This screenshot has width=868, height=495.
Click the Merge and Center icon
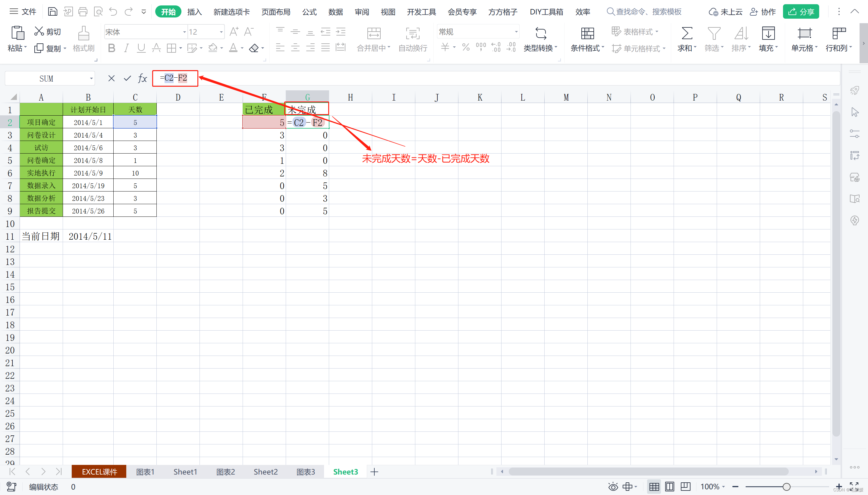click(x=374, y=34)
